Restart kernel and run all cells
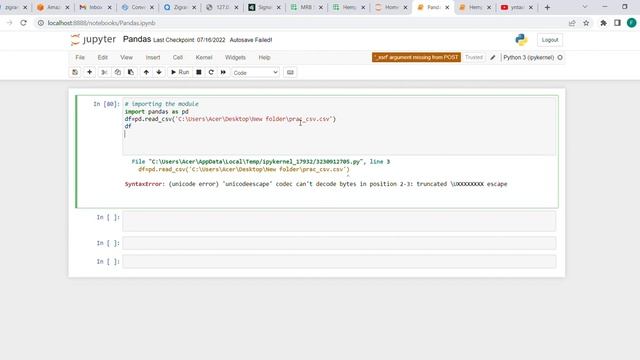This screenshot has width=640, height=360. pos(223,72)
